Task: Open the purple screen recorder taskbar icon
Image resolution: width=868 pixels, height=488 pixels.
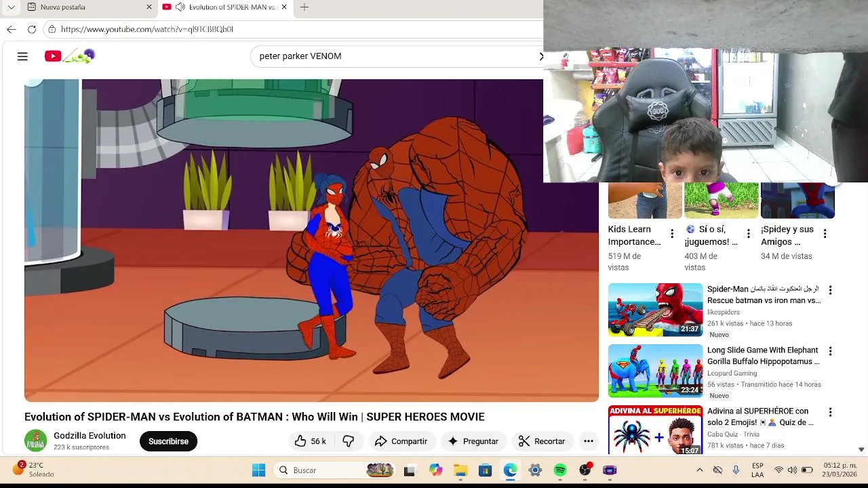Action: tap(610, 470)
